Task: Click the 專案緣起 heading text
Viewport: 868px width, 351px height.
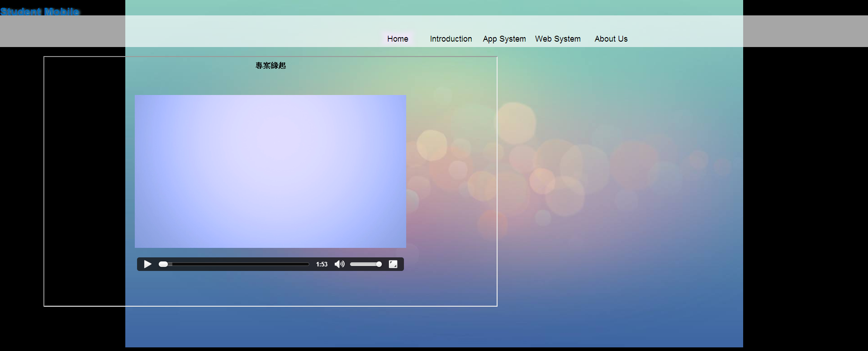Action: tap(270, 66)
